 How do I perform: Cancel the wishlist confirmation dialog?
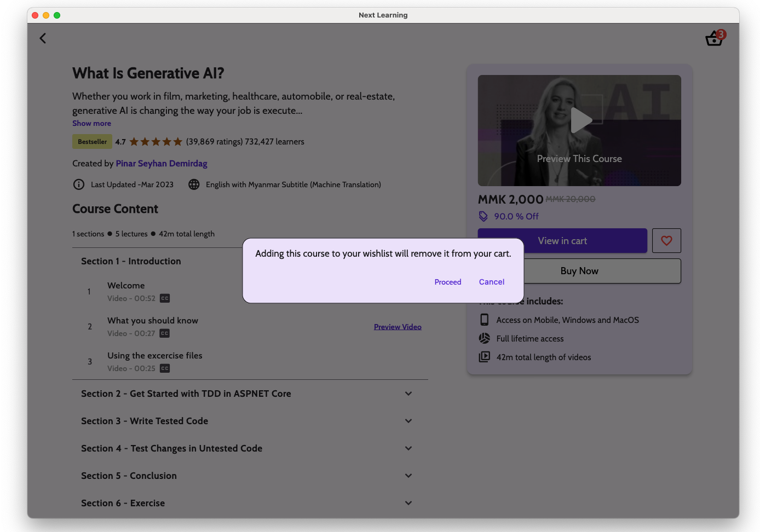pyautogui.click(x=491, y=282)
